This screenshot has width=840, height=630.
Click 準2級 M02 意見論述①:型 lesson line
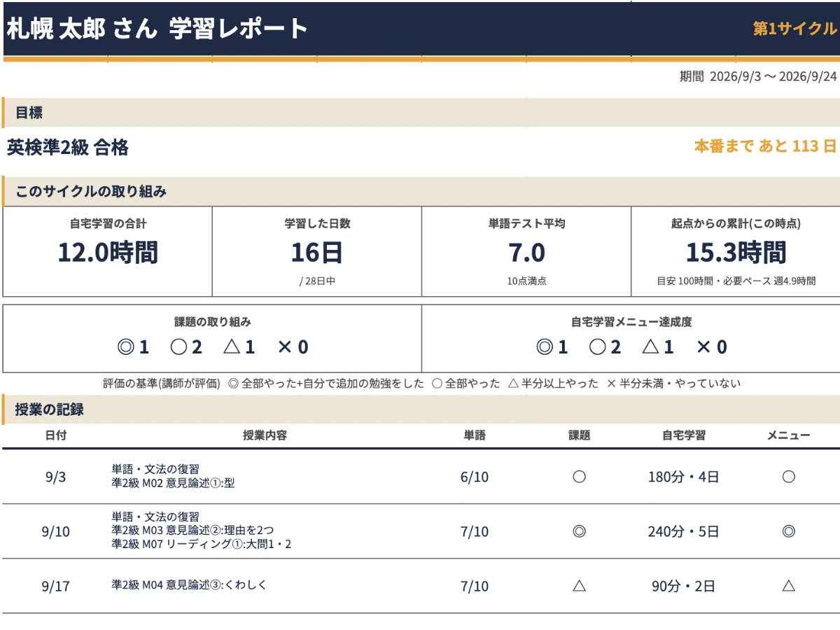point(173,483)
